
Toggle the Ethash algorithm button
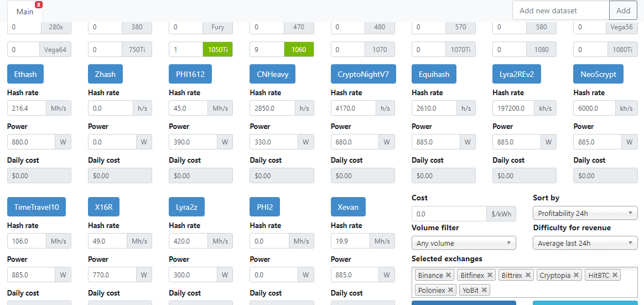tap(25, 74)
